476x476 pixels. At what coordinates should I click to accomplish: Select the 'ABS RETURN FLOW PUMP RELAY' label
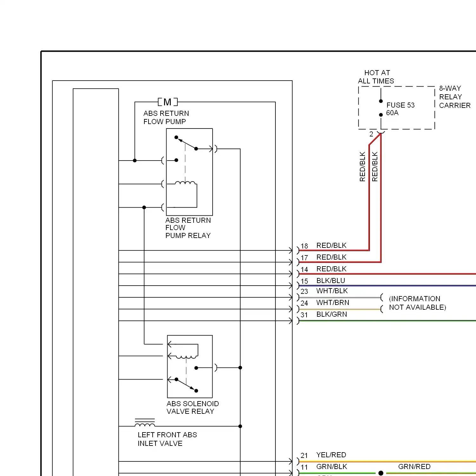pos(188,228)
